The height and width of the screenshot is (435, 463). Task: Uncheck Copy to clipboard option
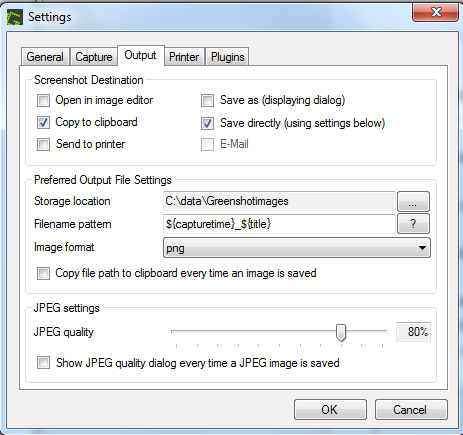tap(43, 122)
